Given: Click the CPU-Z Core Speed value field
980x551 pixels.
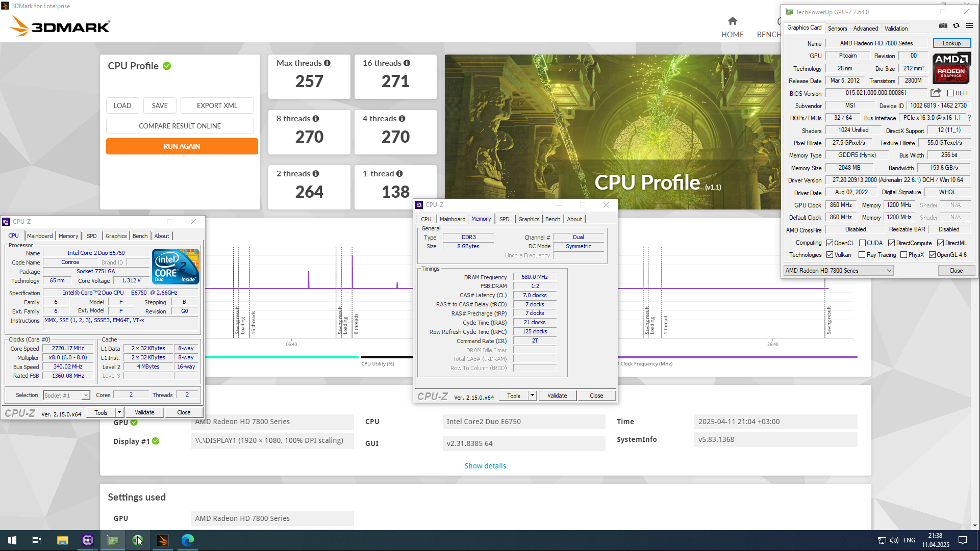Looking at the screenshot, I should [x=68, y=349].
